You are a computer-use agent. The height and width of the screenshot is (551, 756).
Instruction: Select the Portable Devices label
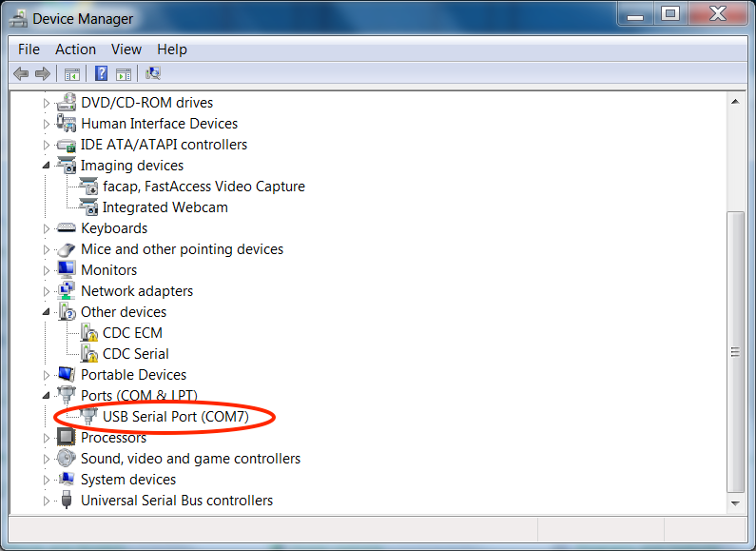[133, 374]
